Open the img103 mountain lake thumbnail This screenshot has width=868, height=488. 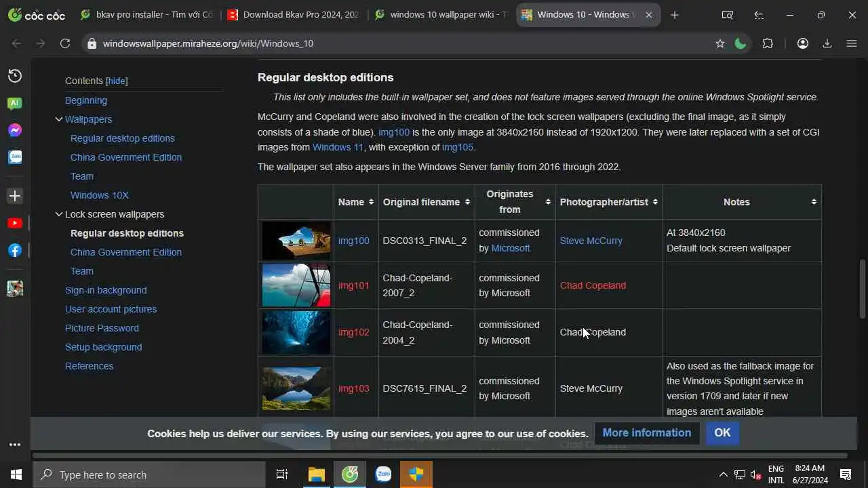point(296,388)
